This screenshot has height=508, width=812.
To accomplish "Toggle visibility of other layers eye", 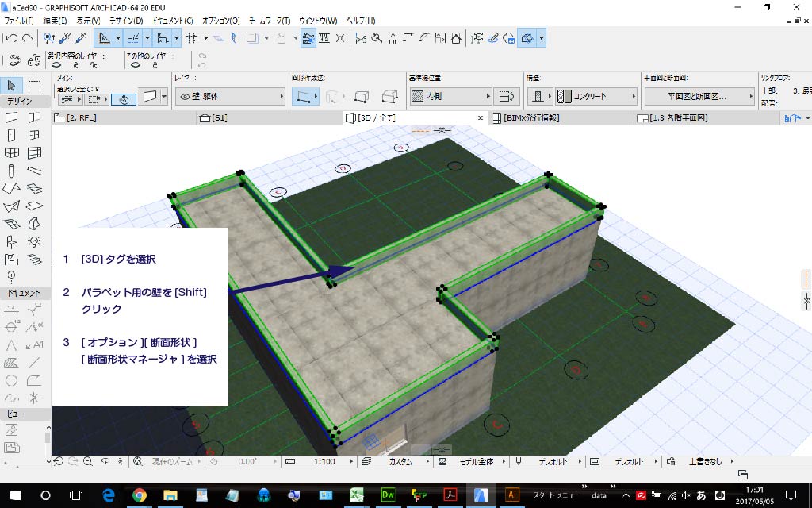I will coord(136,65).
